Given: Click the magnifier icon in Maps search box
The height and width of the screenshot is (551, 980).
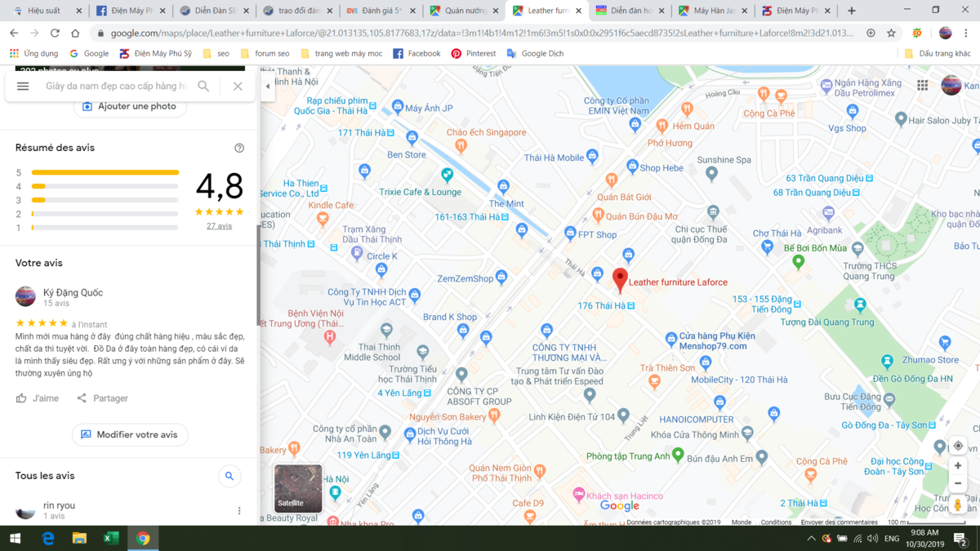Looking at the screenshot, I should pos(203,86).
